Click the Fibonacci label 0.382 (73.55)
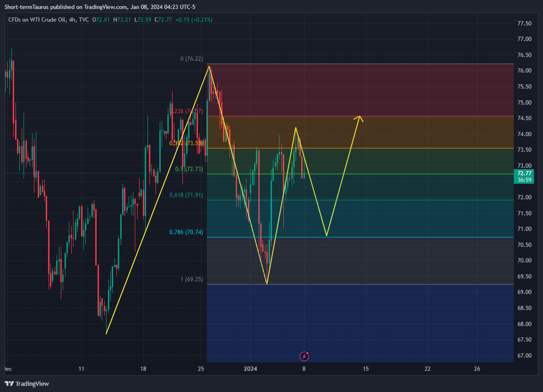This screenshot has width=543, height=392. 186,143
